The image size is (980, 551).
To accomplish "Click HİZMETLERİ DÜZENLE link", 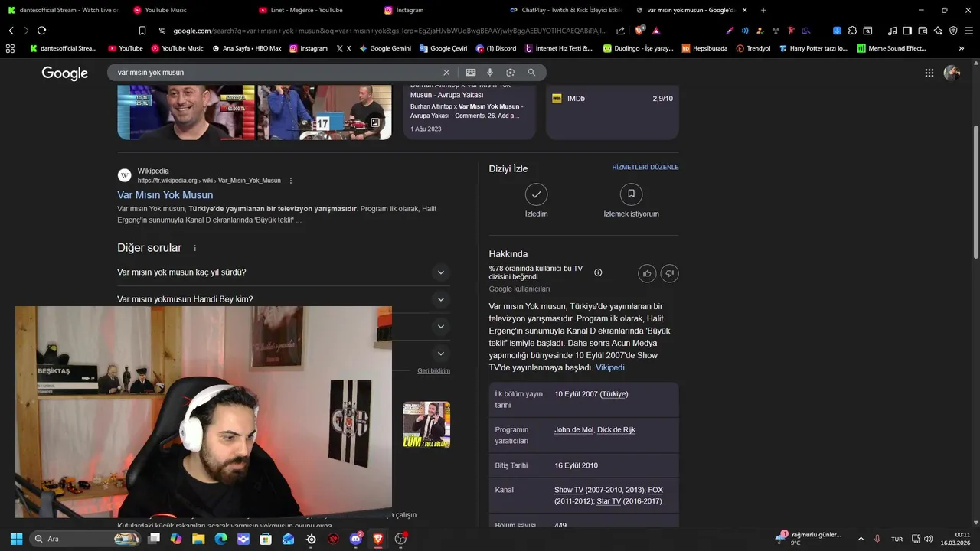I will click(645, 167).
